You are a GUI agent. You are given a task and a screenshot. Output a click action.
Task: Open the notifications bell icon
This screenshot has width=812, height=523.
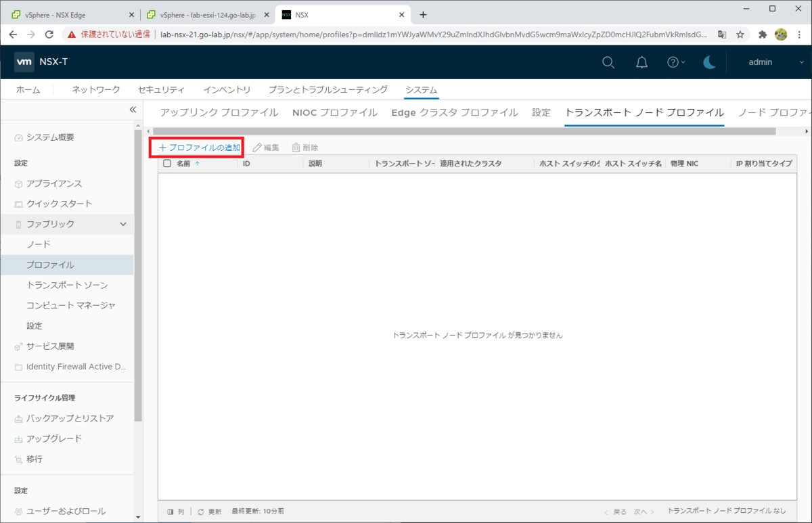[x=641, y=62]
